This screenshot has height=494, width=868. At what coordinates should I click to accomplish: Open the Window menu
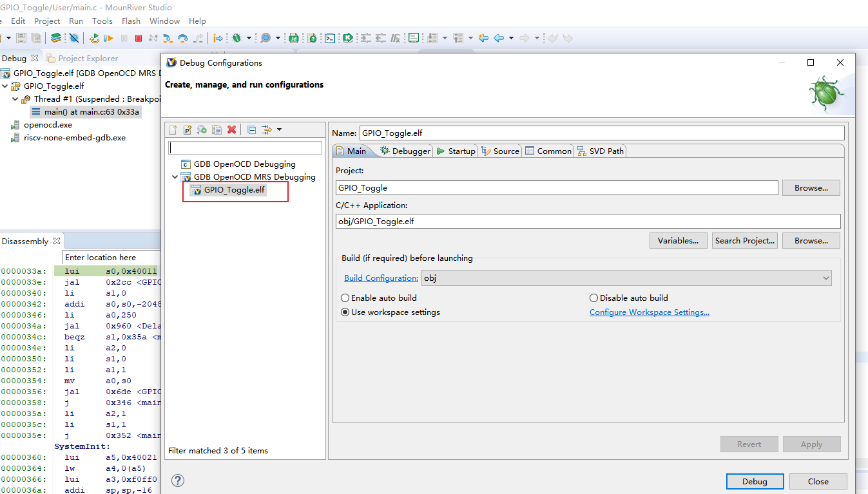coord(164,21)
